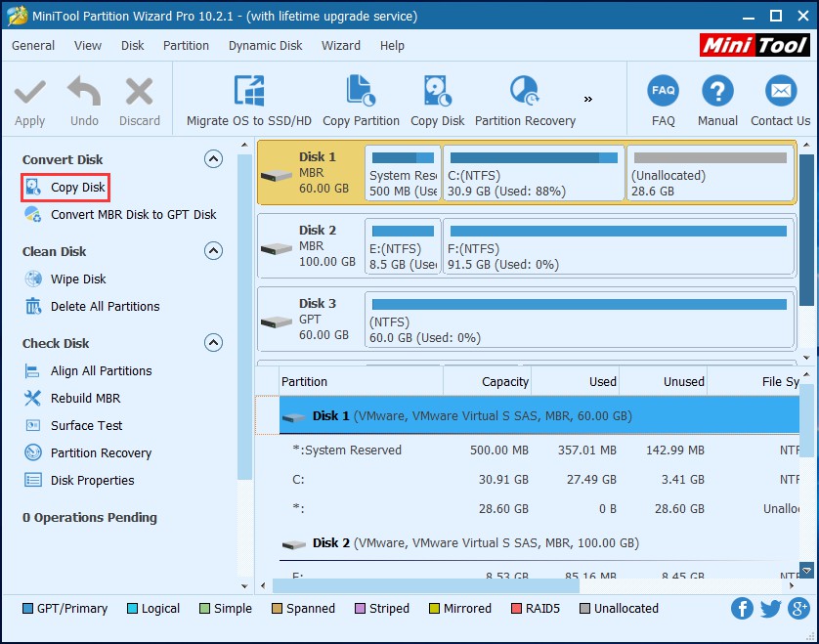Launch Migrate OS to SSD/HD wizard
Screen dimensions: 819x644
(x=248, y=101)
